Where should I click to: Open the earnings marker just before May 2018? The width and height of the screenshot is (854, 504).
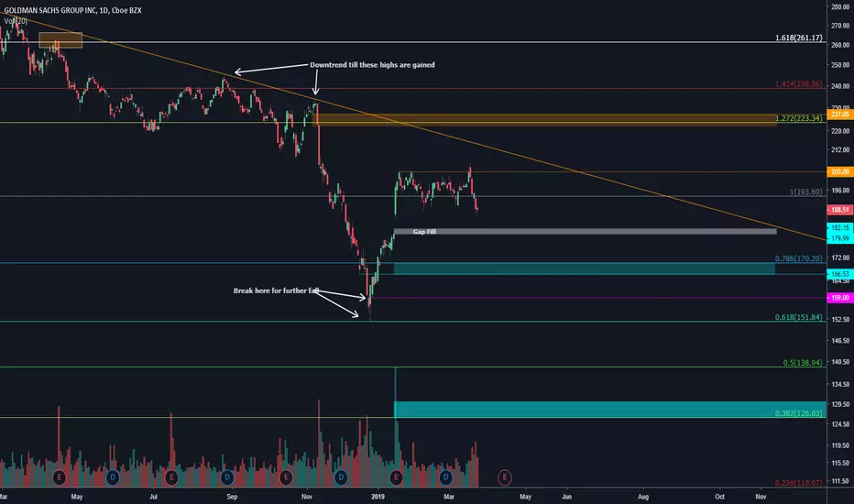pyautogui.click(x=59, y=477)
